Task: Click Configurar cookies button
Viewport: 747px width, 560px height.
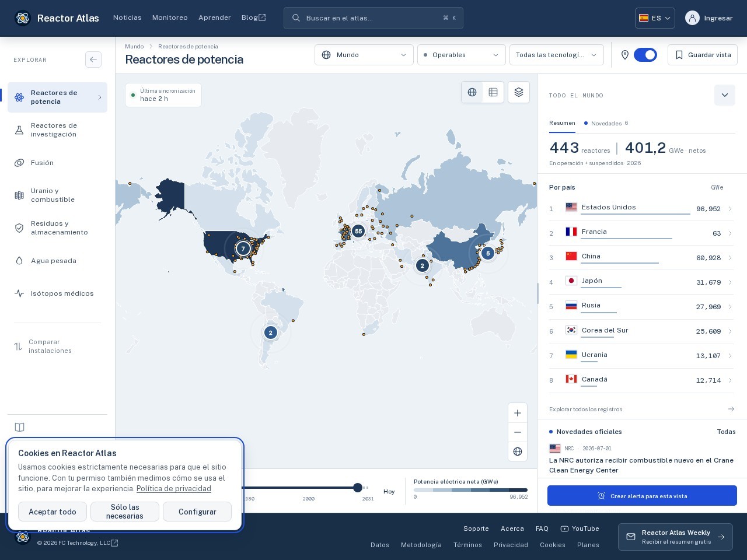Action: 197,512
